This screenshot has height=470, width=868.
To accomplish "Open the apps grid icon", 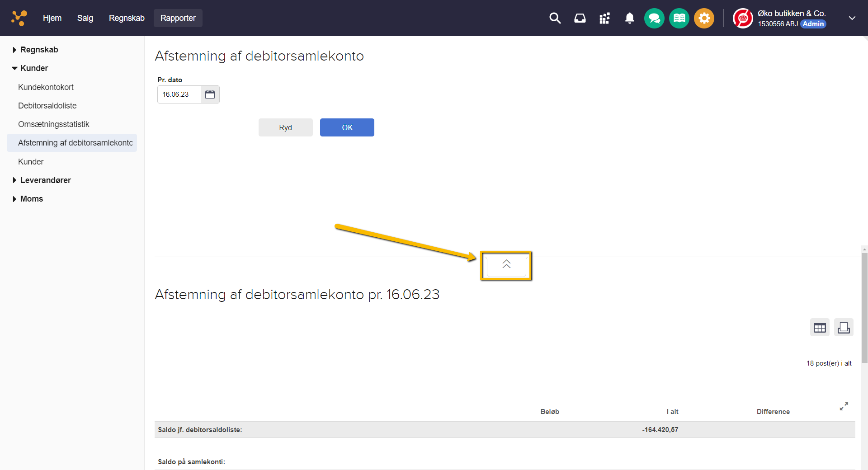I will coord(604,18).
